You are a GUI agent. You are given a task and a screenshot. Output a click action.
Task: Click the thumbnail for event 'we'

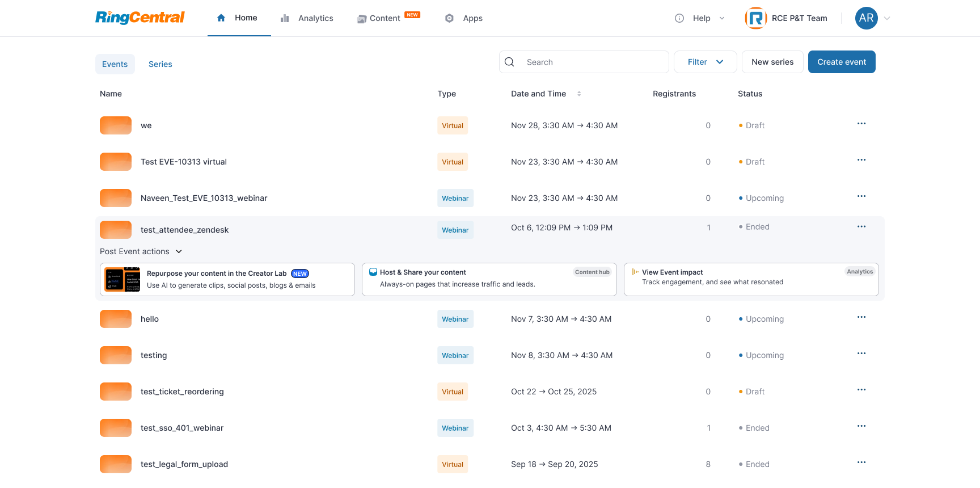tap(116, 125)
